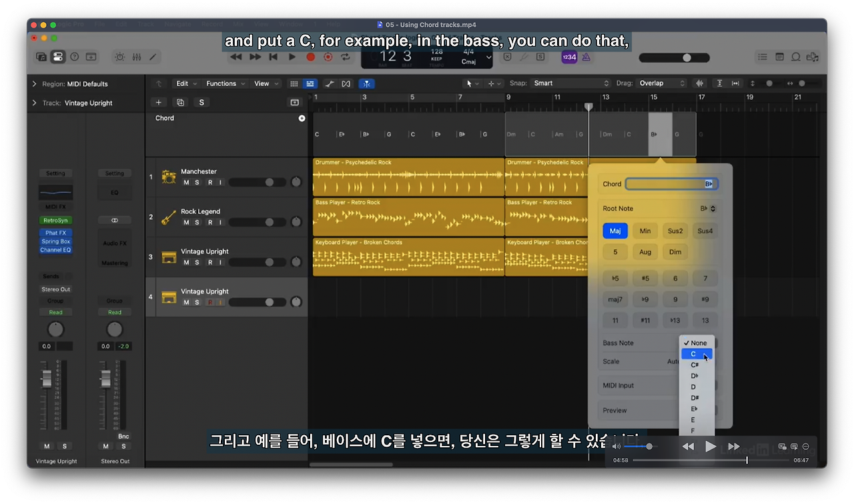
Task: Toggle Show Automation curve icon
Action: tap(330, 83)
